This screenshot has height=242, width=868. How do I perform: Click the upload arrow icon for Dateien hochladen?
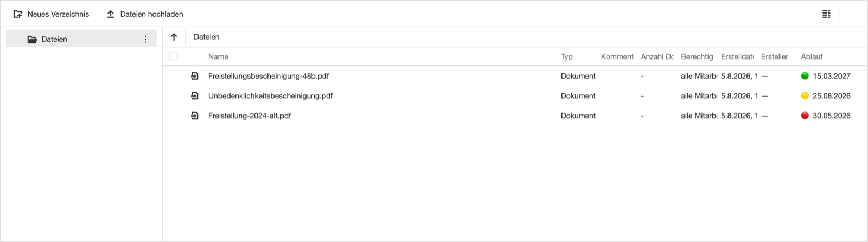point(111,14)
